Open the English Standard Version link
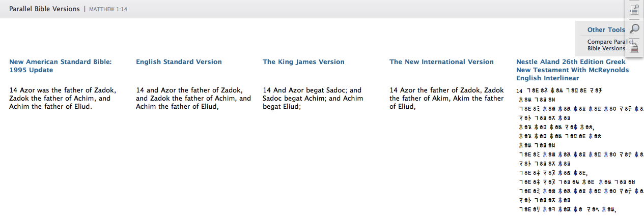The image size is (644, 217). [179, 61]
